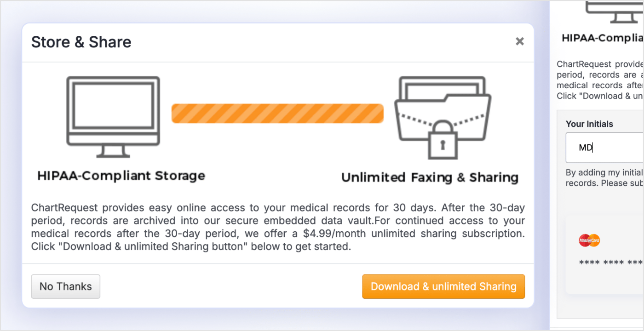Click the Store & Share dialog title

click(81, 42)
